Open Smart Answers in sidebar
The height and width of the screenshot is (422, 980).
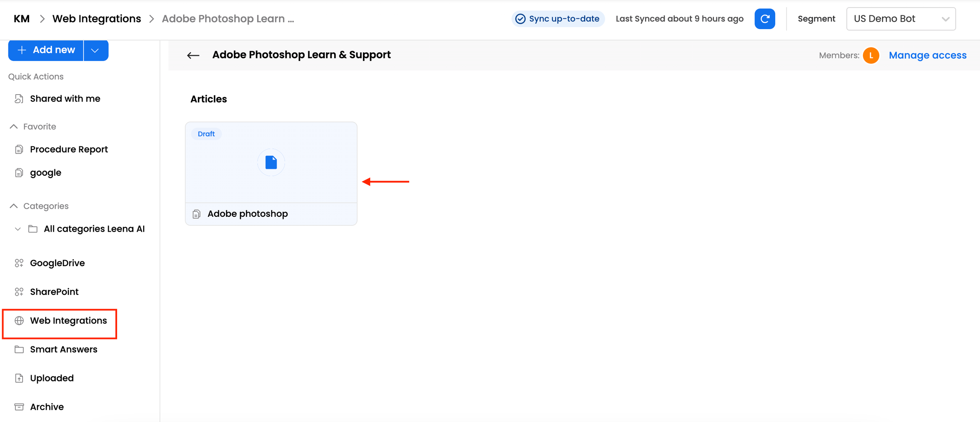click(x=64, y=349)
